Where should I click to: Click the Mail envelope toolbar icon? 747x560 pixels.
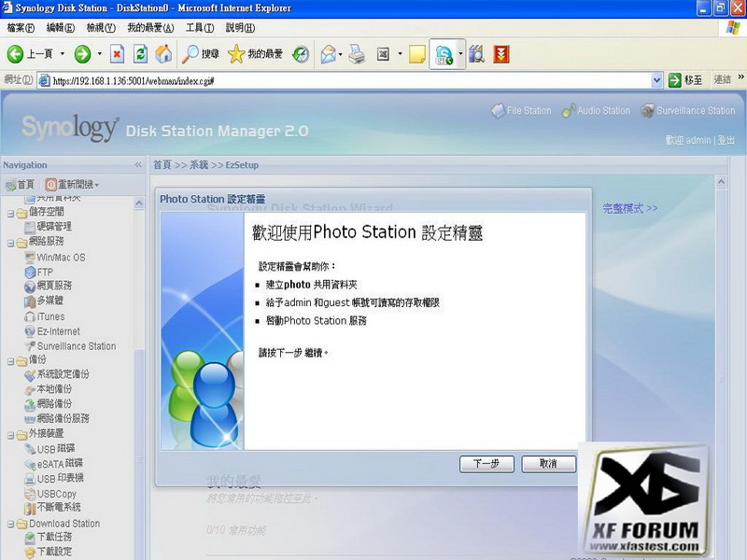(329, 54)
